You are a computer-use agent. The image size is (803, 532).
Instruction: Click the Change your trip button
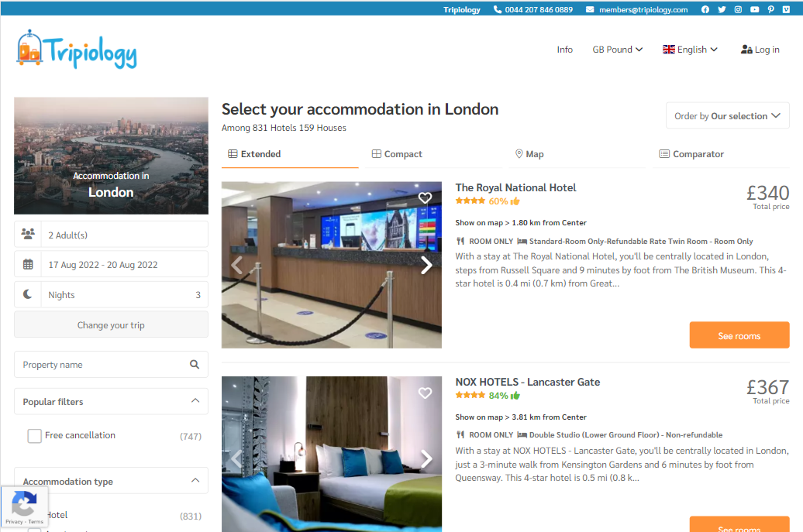pos(111,324)
